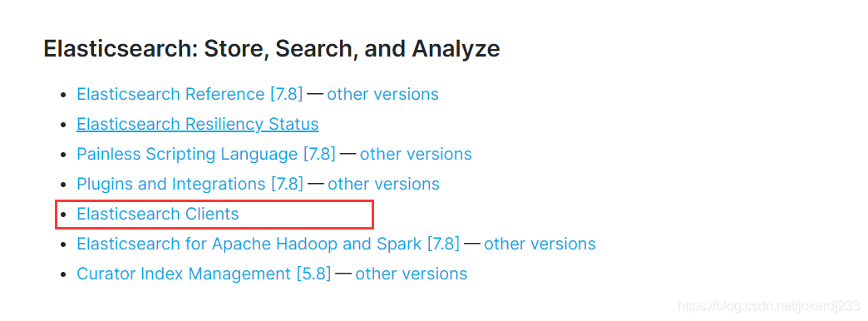Open Elasticsearch for Apache Hadoop and Spark
The height and width of the screenshot is (321, 868).
268,244
